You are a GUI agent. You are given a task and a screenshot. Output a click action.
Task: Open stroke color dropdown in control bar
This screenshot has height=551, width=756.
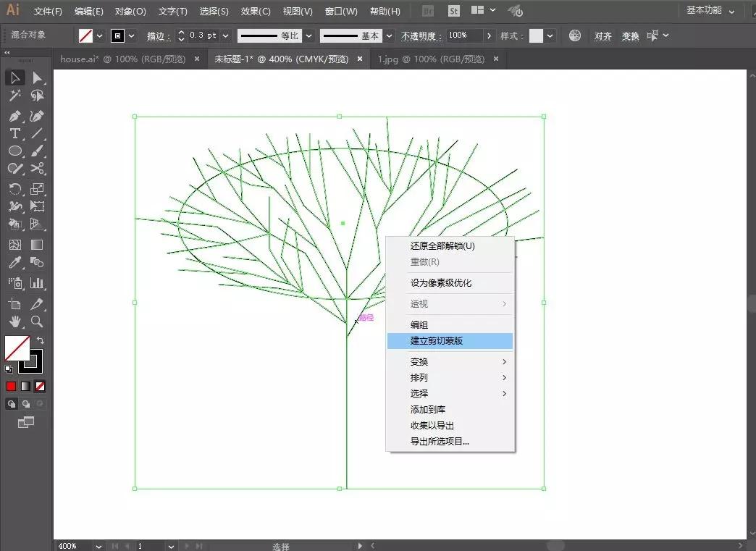(131, 35)
